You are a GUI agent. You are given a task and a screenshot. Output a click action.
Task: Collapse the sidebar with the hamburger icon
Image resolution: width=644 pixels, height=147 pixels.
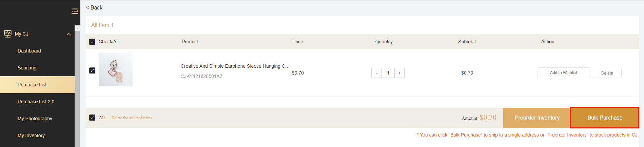75,12
